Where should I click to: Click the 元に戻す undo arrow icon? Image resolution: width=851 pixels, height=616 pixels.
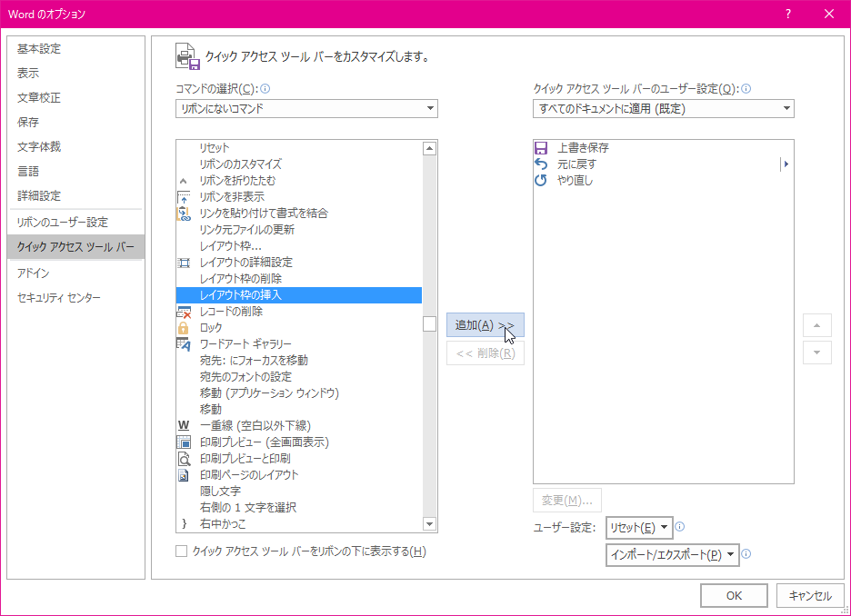(541, 164)
